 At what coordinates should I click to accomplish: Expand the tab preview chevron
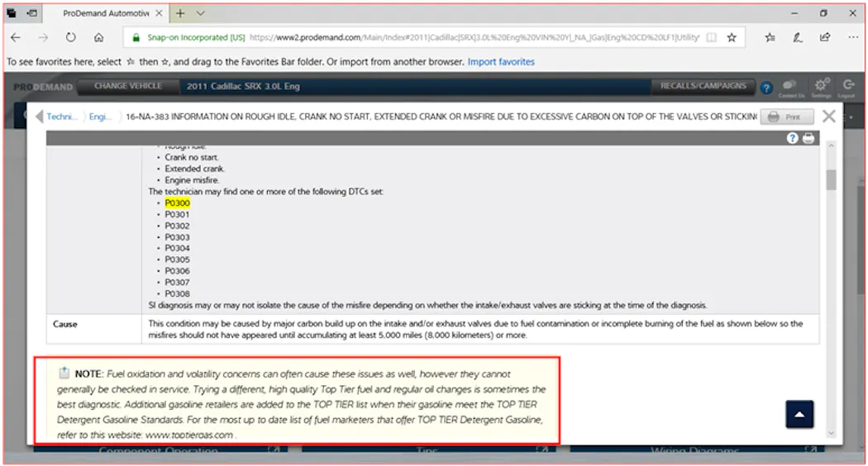pos(200,13)
